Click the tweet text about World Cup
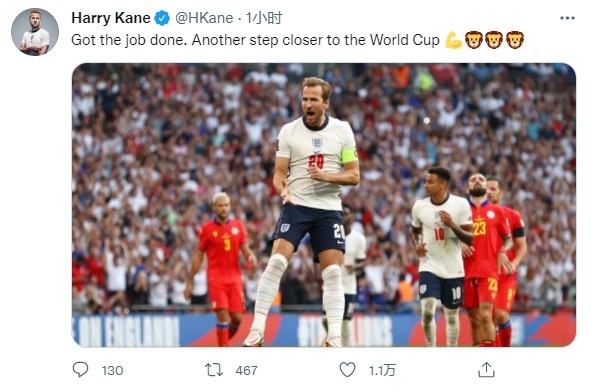Viewport: 593px width, 391px height. [x=255, y=40]
